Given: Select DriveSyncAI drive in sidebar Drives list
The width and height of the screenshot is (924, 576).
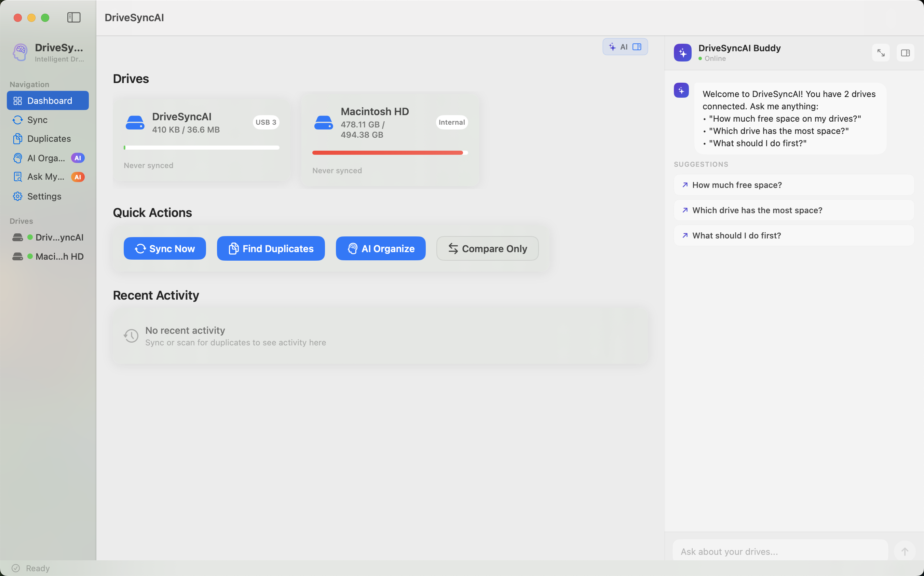Looking at the screenshot, I should [x=47, y=237].
